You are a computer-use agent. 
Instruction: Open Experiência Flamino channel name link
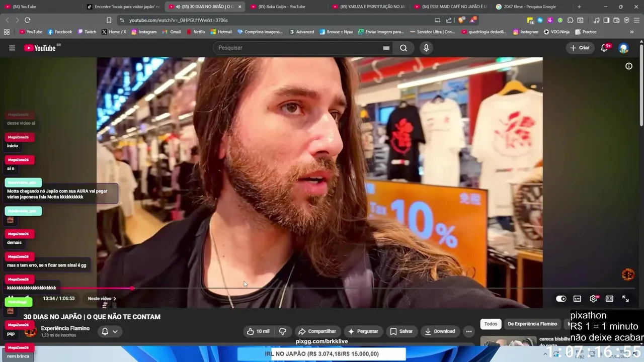pos(65,328)
